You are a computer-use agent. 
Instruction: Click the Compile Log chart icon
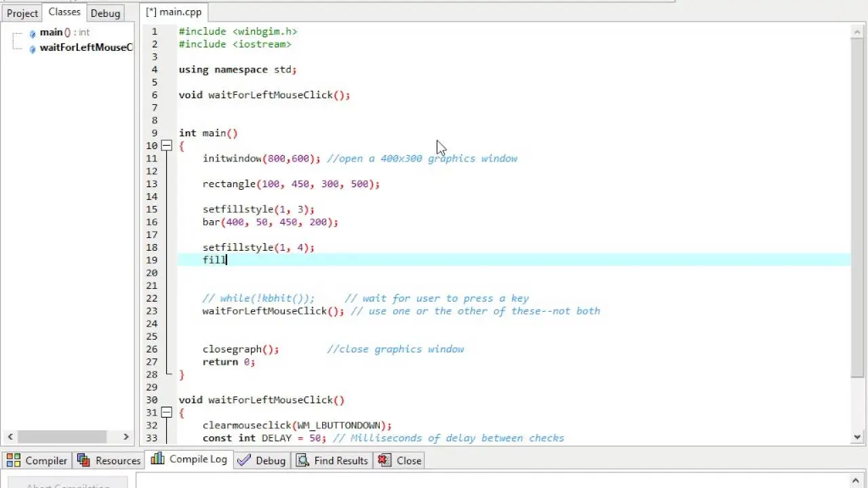pos(157,459)
